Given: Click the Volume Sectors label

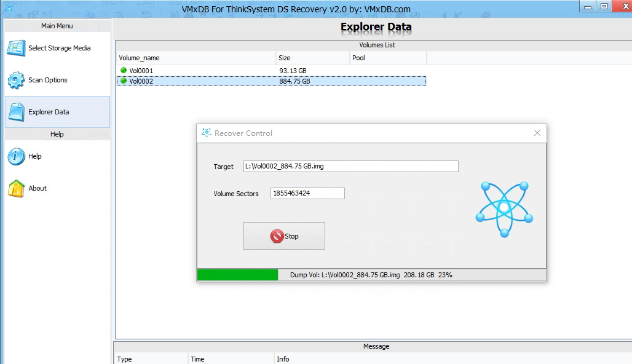Looking at the screenshot, I should (x=236, y=194).
